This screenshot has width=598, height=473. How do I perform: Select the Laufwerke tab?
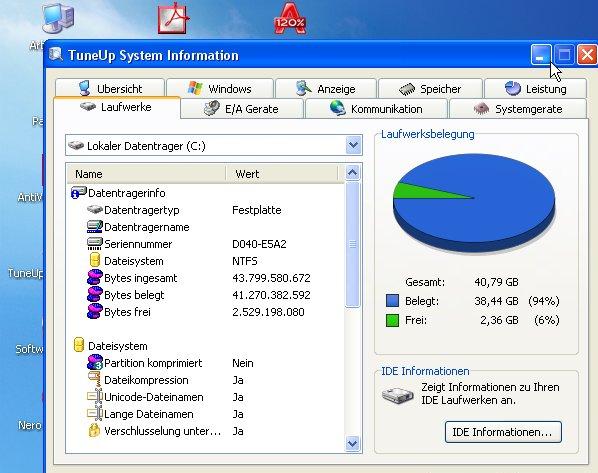(117, 107)
